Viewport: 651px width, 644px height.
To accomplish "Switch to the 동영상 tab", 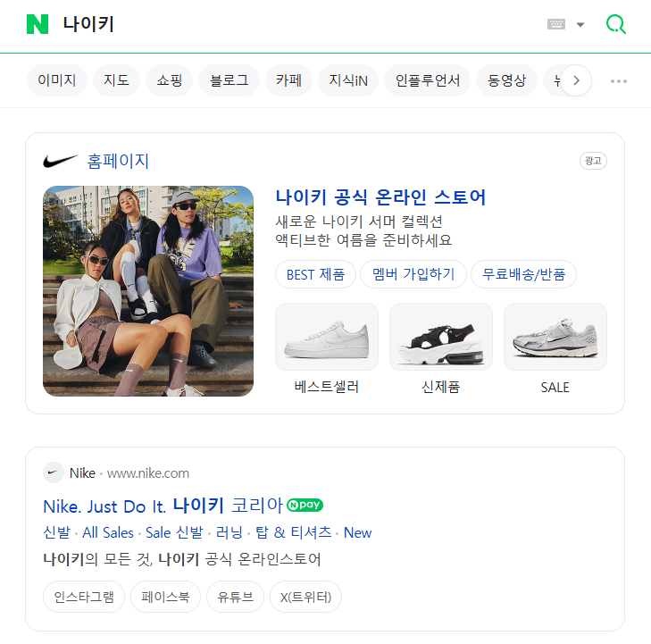I will [x=506, y=80].
